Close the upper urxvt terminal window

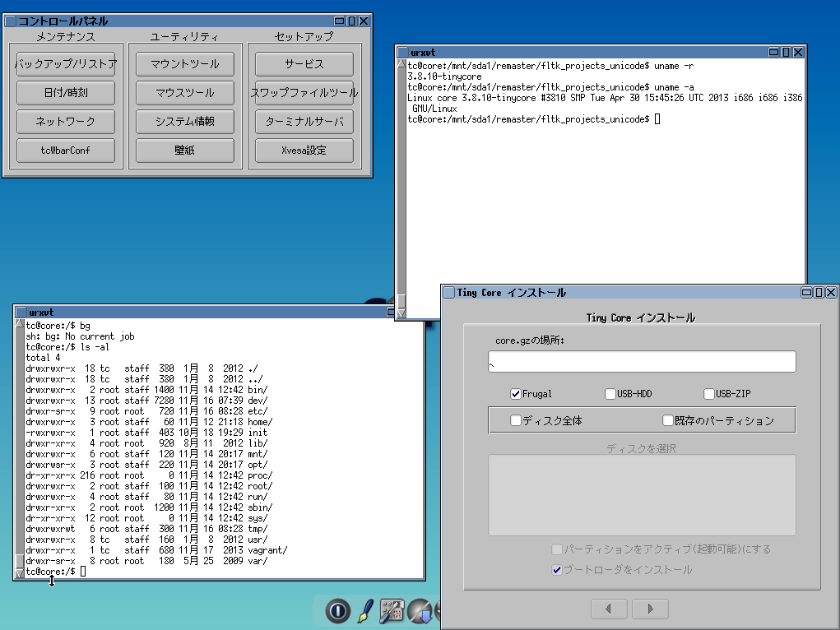[x=798, y=52]
